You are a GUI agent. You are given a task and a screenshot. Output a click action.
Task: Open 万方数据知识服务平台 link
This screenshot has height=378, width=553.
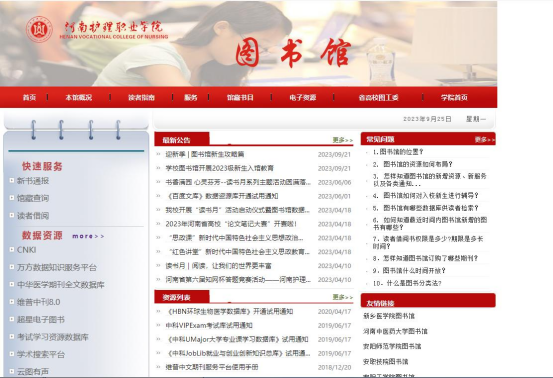pos(57,267)
